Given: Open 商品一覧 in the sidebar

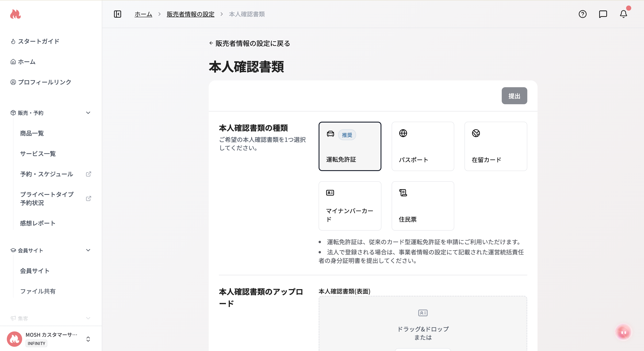Looking at the screenshot, I should click(x=32, y=133).
